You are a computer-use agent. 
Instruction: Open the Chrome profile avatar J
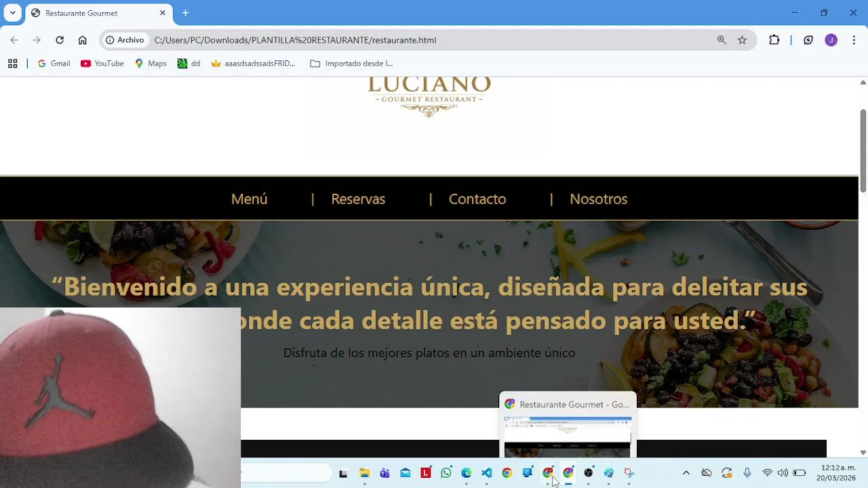[x=831, y=40]
